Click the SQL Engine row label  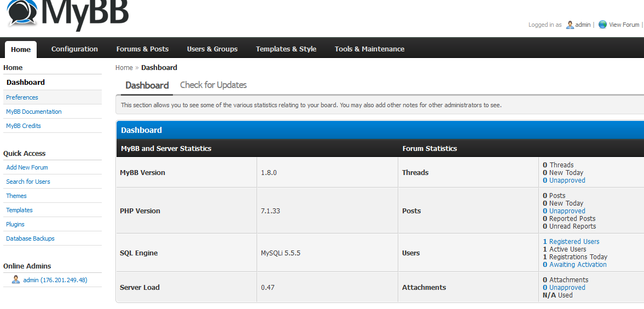(x=139, y=253)
